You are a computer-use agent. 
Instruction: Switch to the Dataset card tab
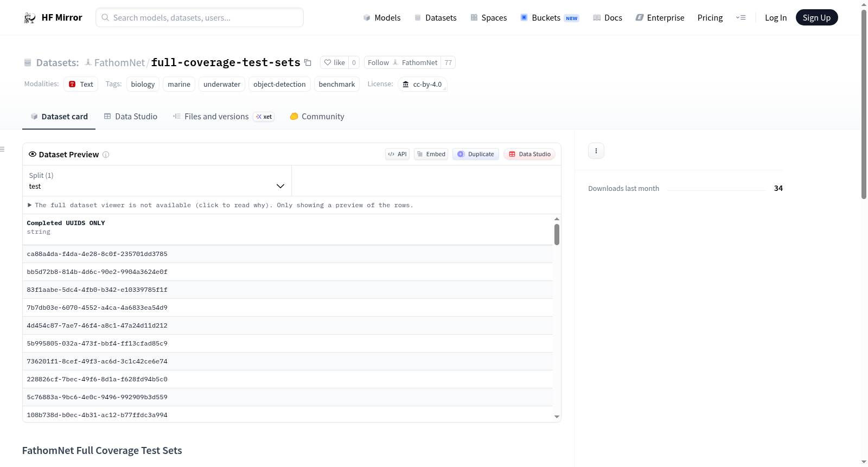[x=59, y=117]
